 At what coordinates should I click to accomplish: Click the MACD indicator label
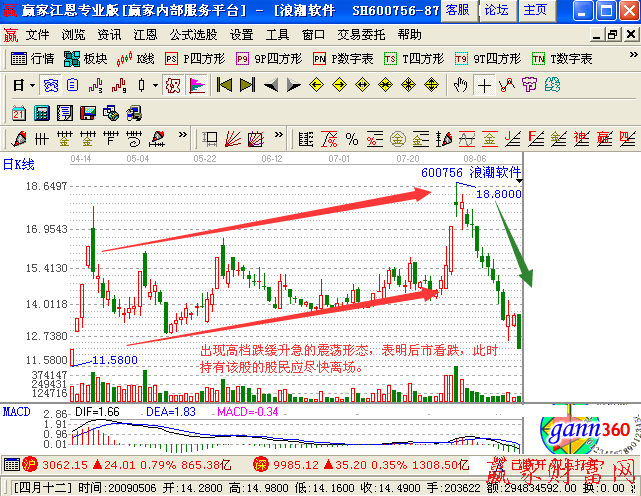click(16, 411)
